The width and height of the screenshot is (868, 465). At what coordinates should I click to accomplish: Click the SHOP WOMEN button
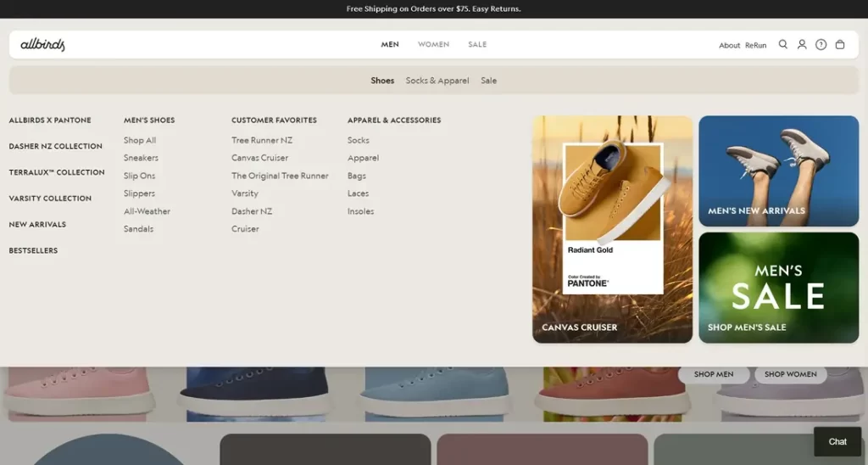pos(791,374)
